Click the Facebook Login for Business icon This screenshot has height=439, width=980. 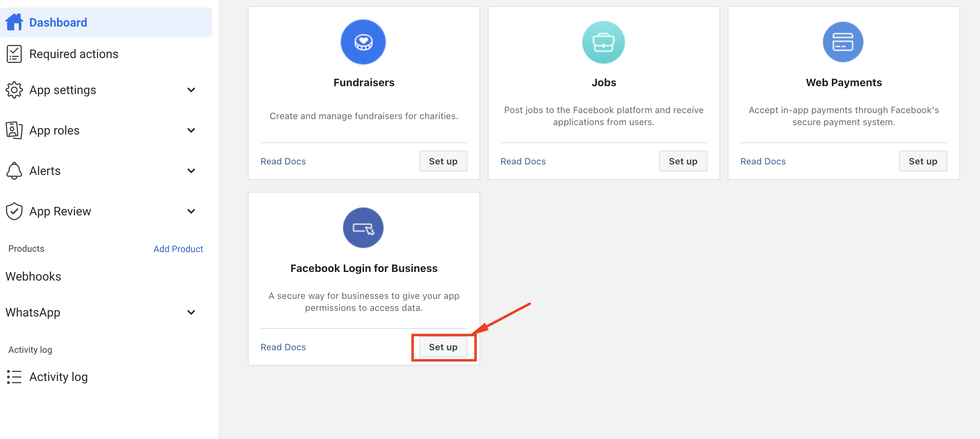(x=363, y=228)
